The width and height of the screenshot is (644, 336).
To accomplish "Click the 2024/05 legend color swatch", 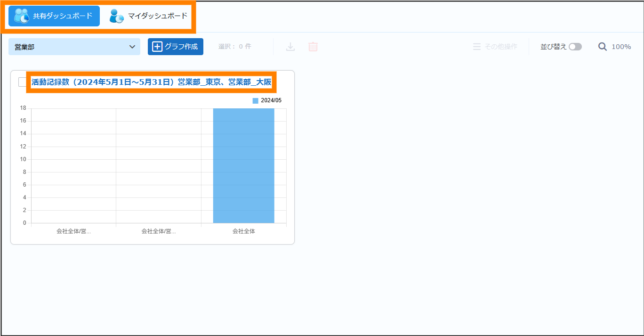I will pos(256,100).
